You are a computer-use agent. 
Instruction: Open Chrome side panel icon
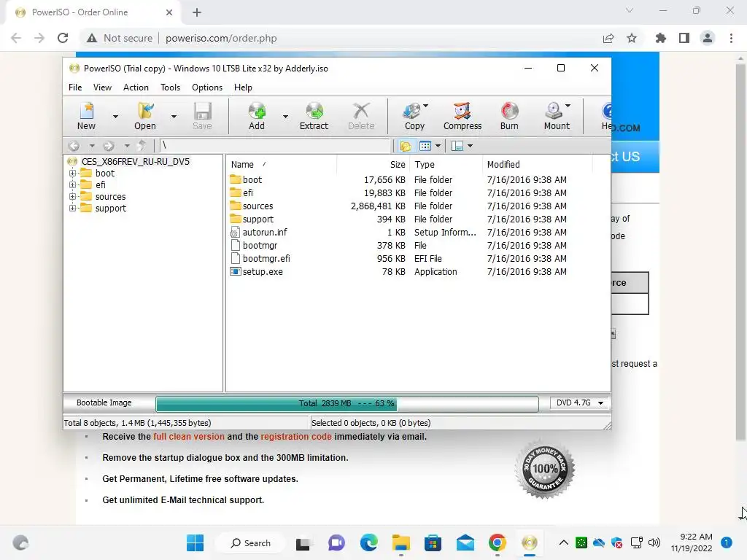[684, 38]
